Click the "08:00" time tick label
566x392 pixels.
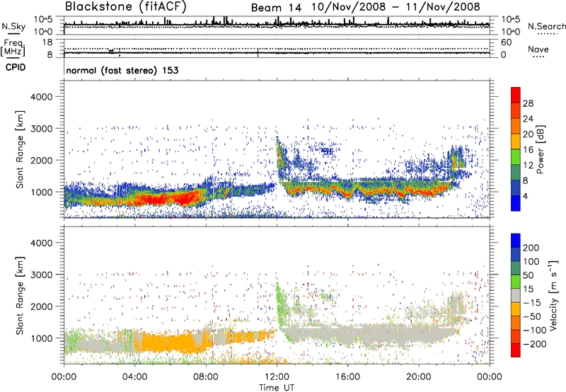[x=206, y=377]
